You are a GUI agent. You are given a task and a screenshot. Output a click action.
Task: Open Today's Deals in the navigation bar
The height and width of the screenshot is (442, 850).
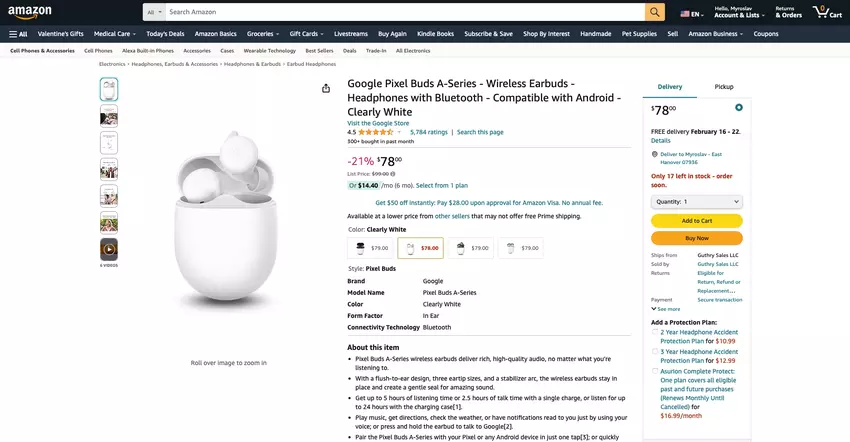point(165,33)
